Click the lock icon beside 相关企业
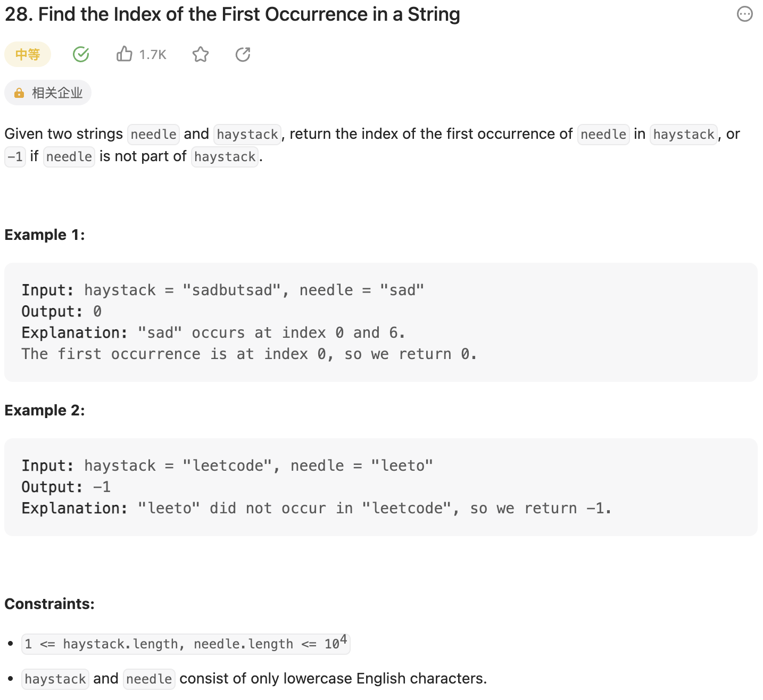Screen dimensions: 763x700 [x=19, y=93]
